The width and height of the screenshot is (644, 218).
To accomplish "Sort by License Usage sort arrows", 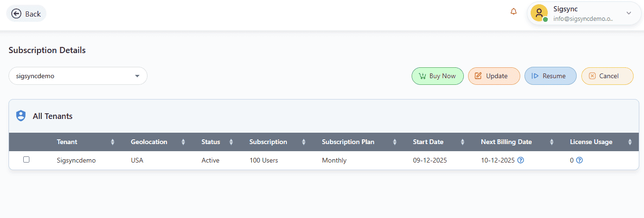I will pos(630,142).
